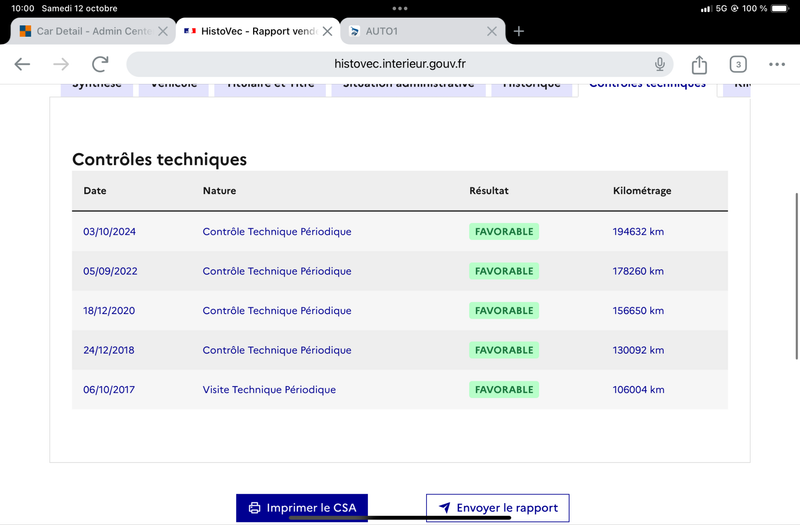
Task: Click FAVORABLE badge for 03/10/2024
Action: pos(504,232)
